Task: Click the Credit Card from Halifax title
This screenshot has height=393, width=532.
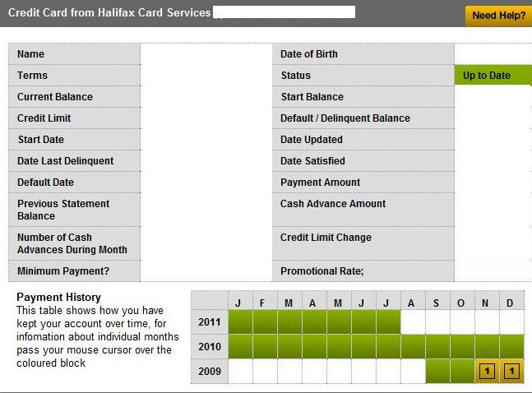Action: click(x=109, y=14)
